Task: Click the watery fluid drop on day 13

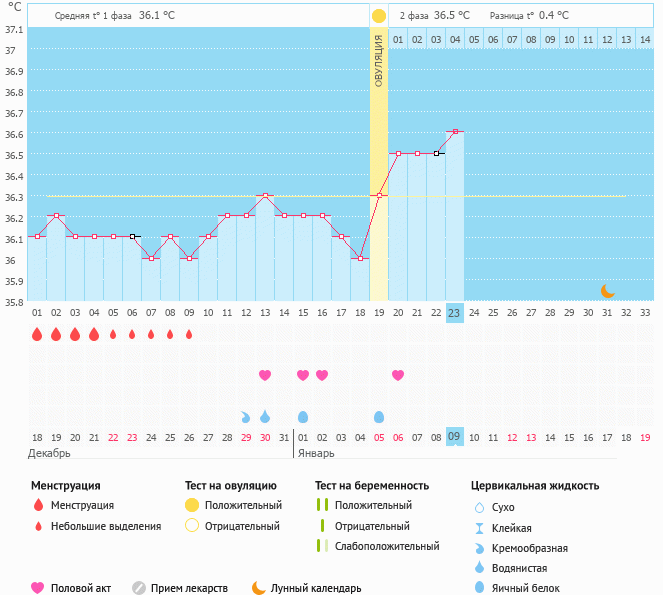Action: (265, 417)
